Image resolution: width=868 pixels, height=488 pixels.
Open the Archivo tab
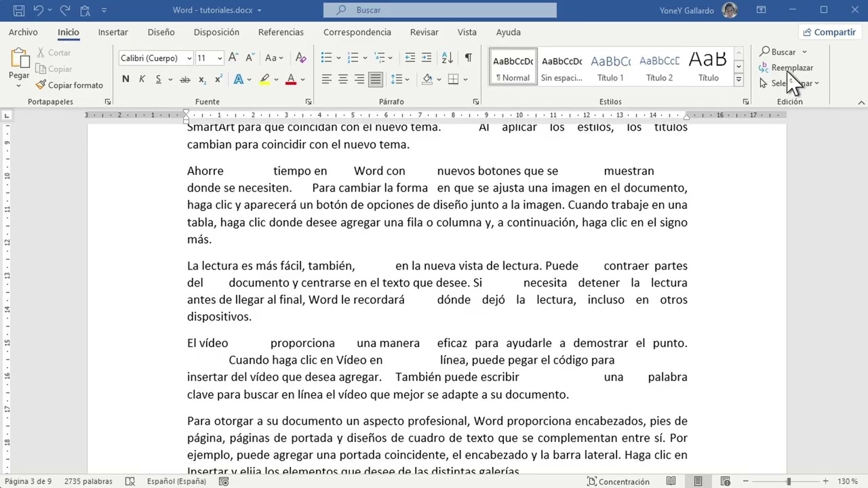point(23,32)
